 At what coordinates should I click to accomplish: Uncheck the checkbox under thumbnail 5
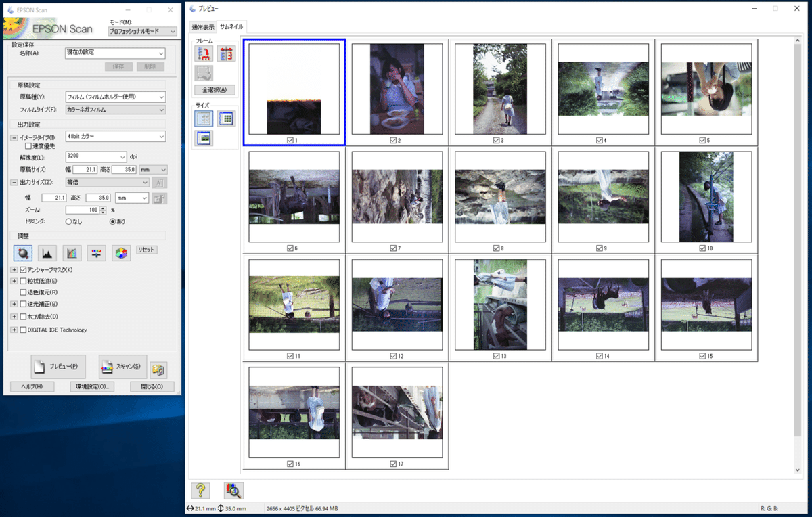[702, 140]
